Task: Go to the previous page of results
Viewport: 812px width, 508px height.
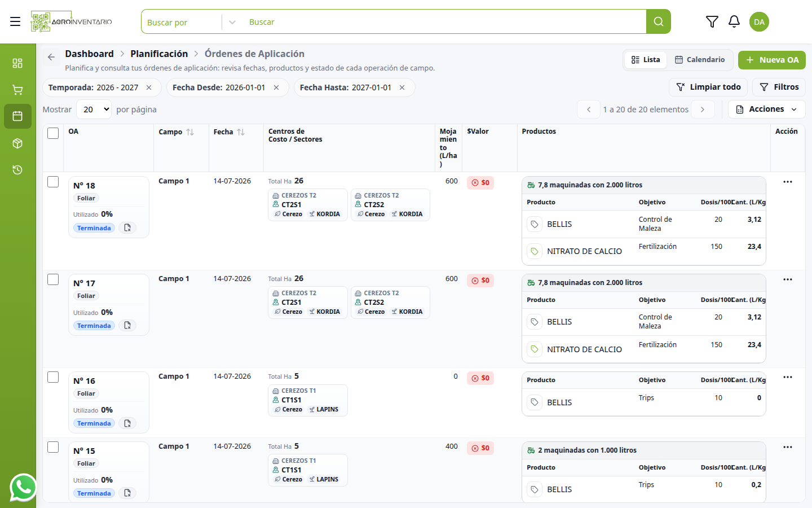Action: click(589, 110)
